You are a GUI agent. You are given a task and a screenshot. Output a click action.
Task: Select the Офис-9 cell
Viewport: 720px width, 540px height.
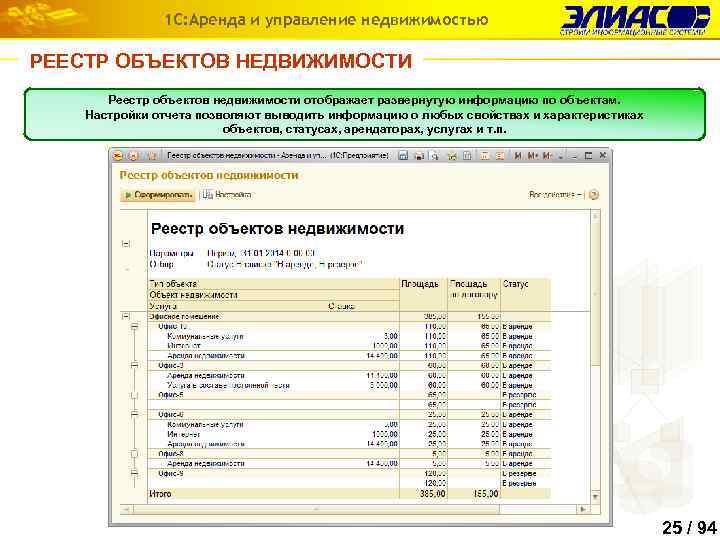pos(274,473)
